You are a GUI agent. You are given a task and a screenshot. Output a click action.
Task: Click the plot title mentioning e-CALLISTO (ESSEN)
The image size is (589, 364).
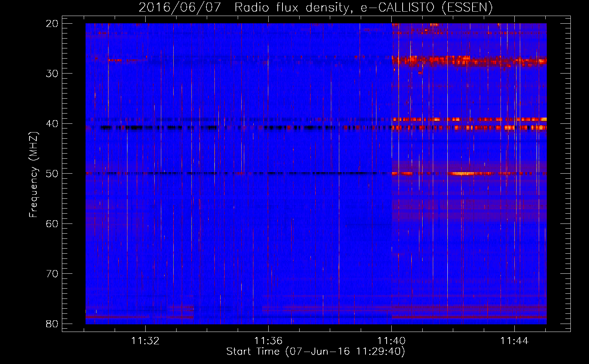[x=316, y=7]
